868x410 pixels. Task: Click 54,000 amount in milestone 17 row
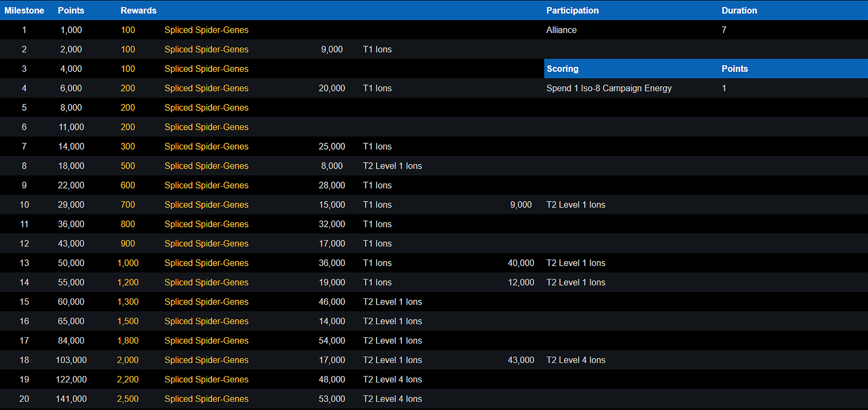pyautogui.click(x=332, y=341)
